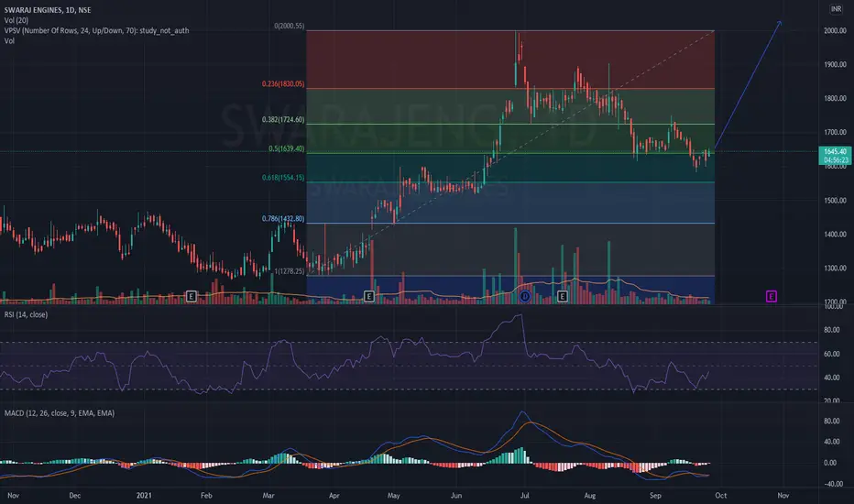Click the Jul time axis label
This screenshot has height=504, width=854.
pyautogui.click(x=524, y=495)
